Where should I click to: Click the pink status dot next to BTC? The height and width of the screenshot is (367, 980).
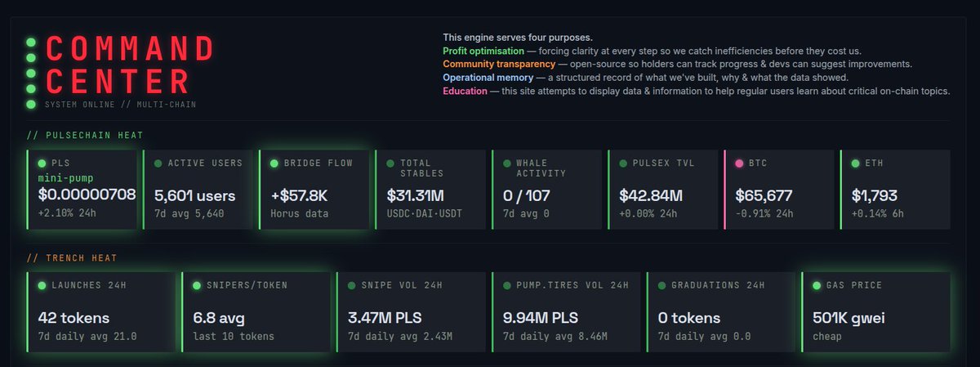(x=739, y=163)
